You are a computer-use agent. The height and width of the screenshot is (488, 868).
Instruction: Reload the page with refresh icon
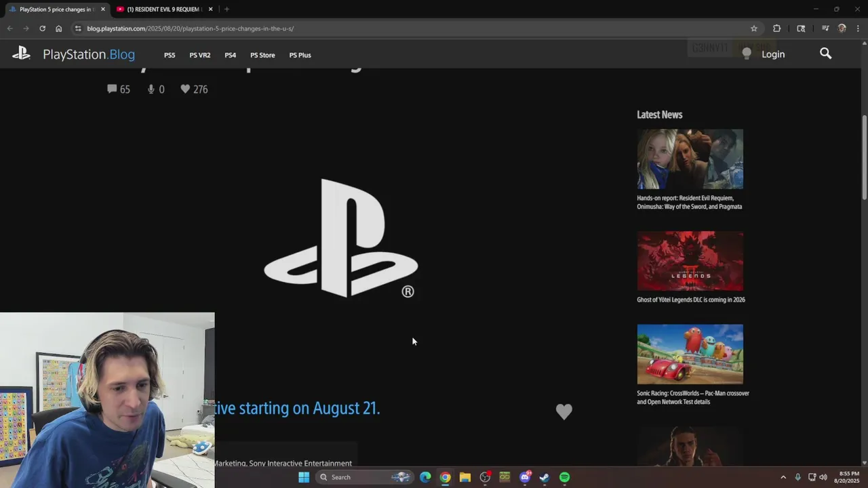(x=42, y=28)
